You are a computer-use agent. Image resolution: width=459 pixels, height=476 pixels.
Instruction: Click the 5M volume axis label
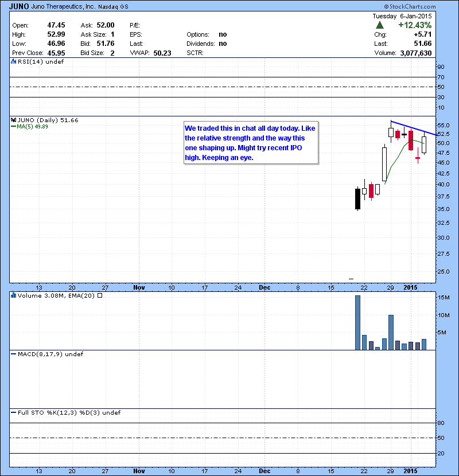(442, 333)
